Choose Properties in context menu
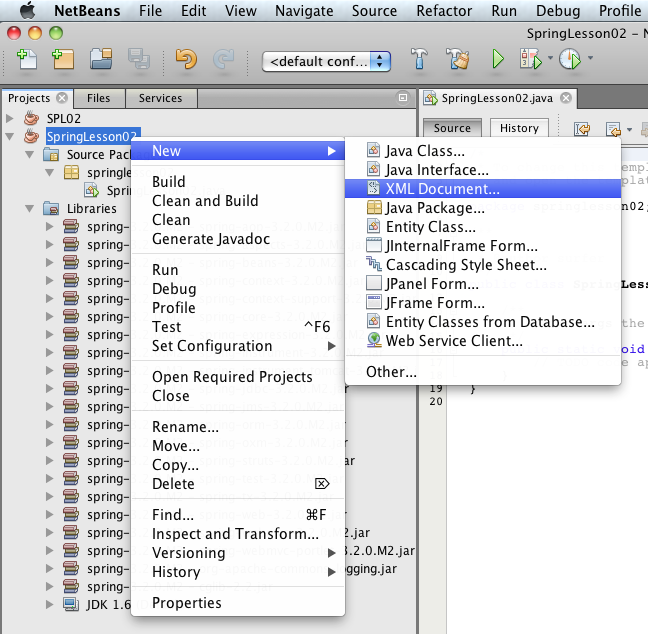Screen dimensions: 648x634 [x=238, y=603]
